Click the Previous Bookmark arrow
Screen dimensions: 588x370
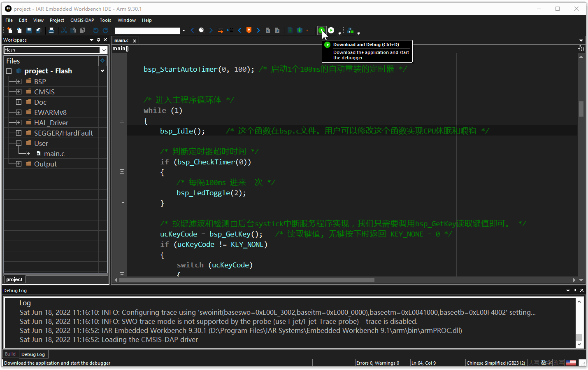[x=239, y=30]
